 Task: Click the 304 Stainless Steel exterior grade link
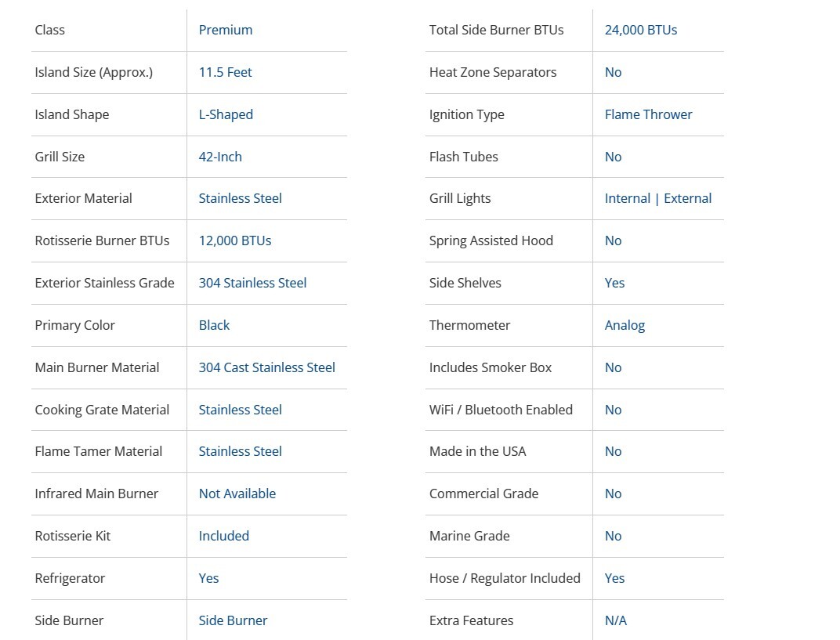click(252, 283)
